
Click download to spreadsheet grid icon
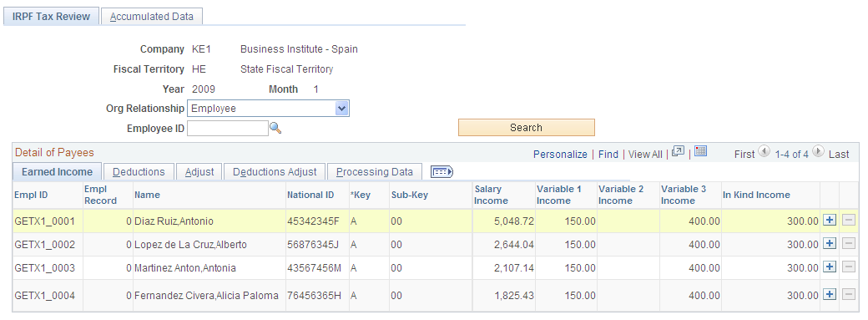pos(700,151)
